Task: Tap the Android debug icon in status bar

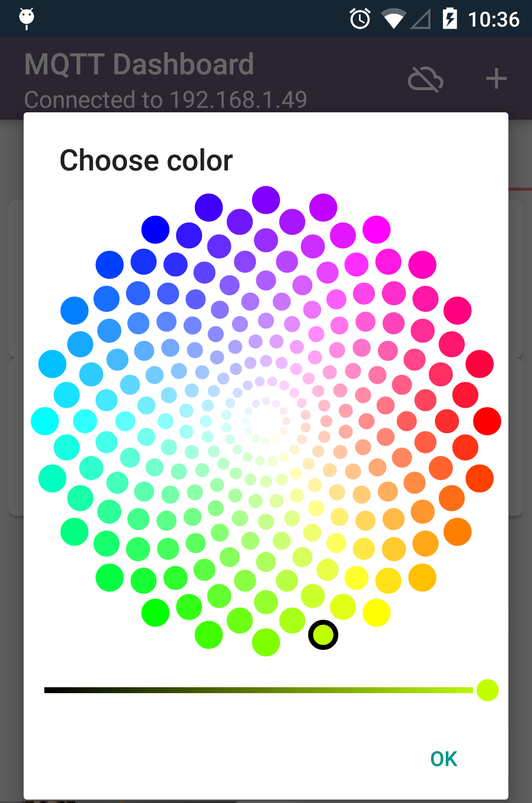Action: (27, 19)
